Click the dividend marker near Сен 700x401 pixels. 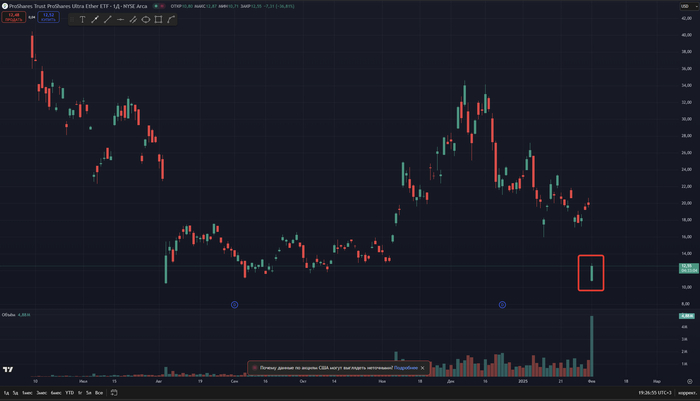tap(234, 305)
